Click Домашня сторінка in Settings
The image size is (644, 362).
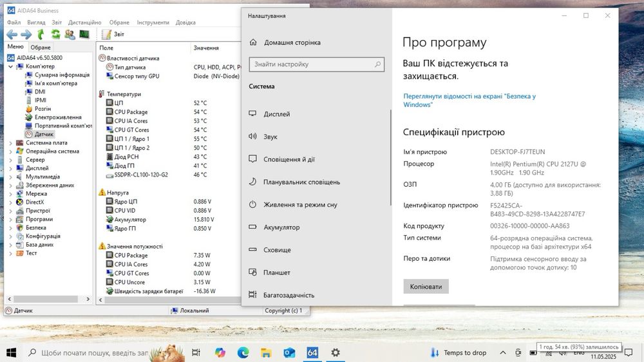285,43
